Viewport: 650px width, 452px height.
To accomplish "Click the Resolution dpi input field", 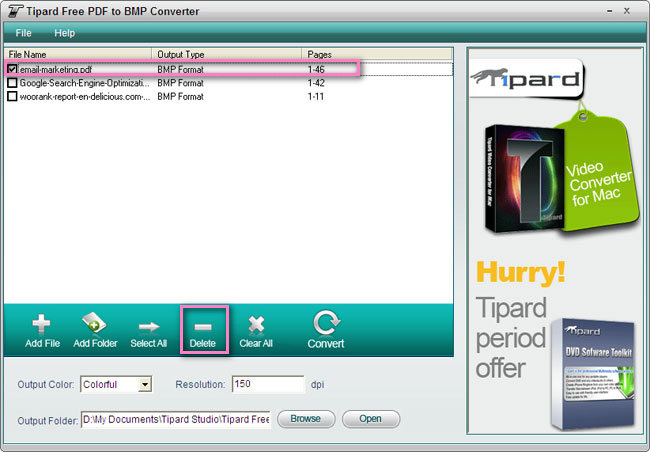I will point(268,384).
